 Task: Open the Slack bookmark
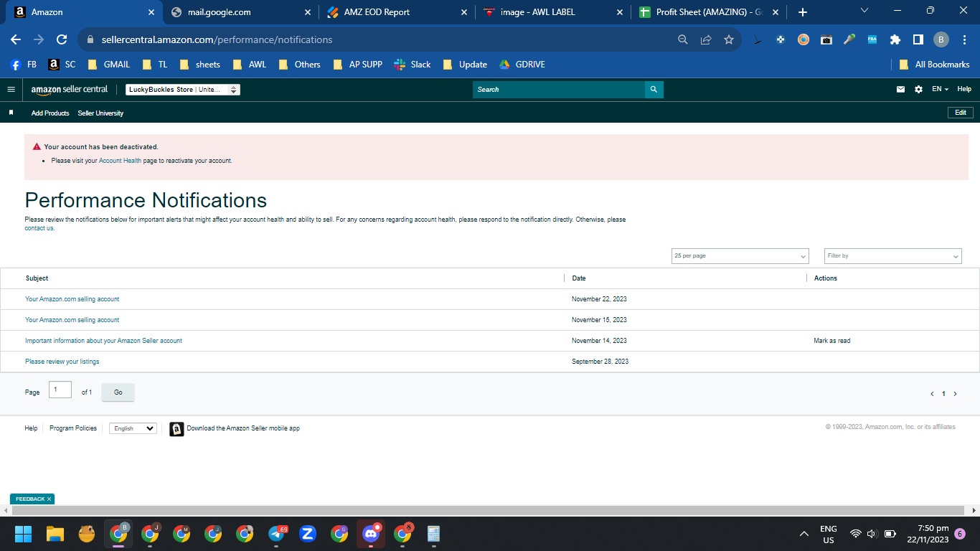(x=413, y=65)
